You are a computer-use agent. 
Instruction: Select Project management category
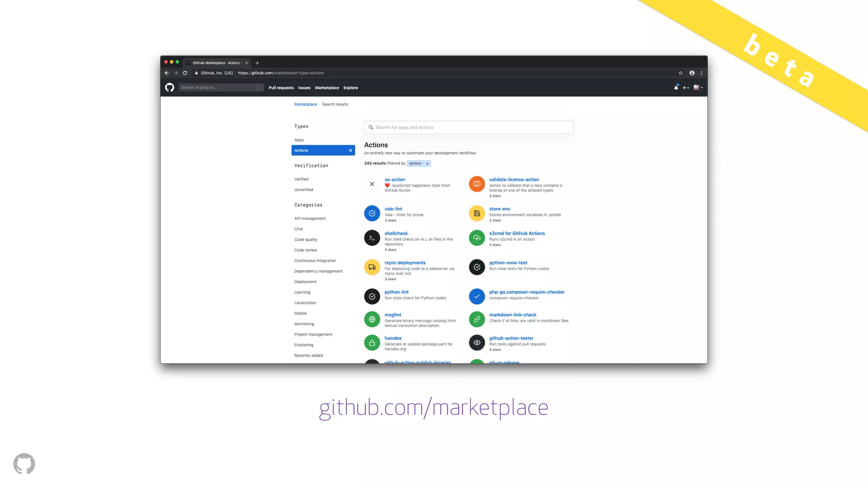(313, 335)
